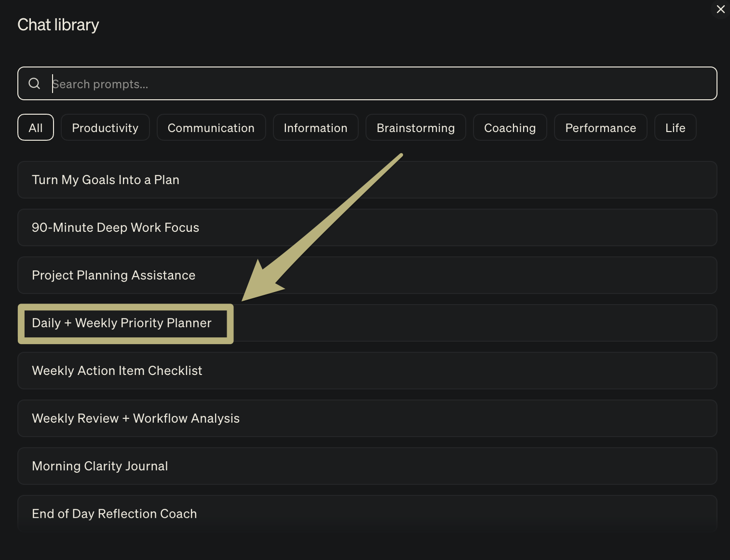This screenshot has height=560, width=730.
Task: Open Turn My Goals Into a Plan
Action: click(366, 180)
